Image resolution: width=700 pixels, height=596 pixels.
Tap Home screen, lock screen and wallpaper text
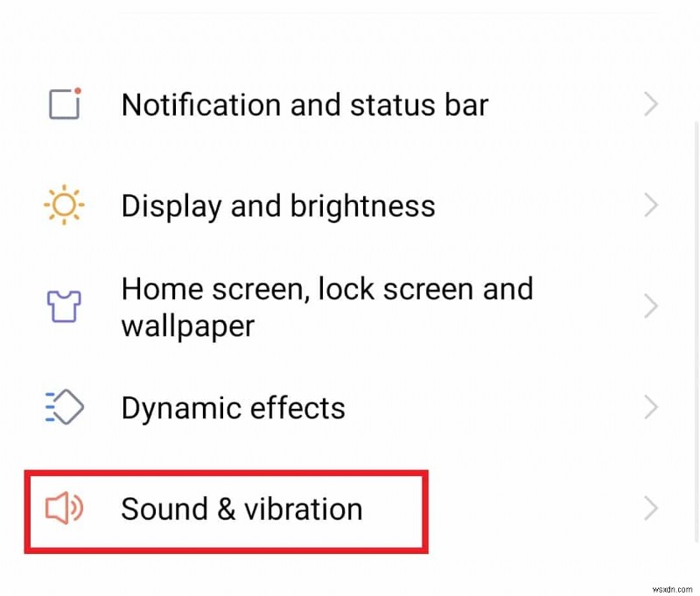(x=327, y=306)
